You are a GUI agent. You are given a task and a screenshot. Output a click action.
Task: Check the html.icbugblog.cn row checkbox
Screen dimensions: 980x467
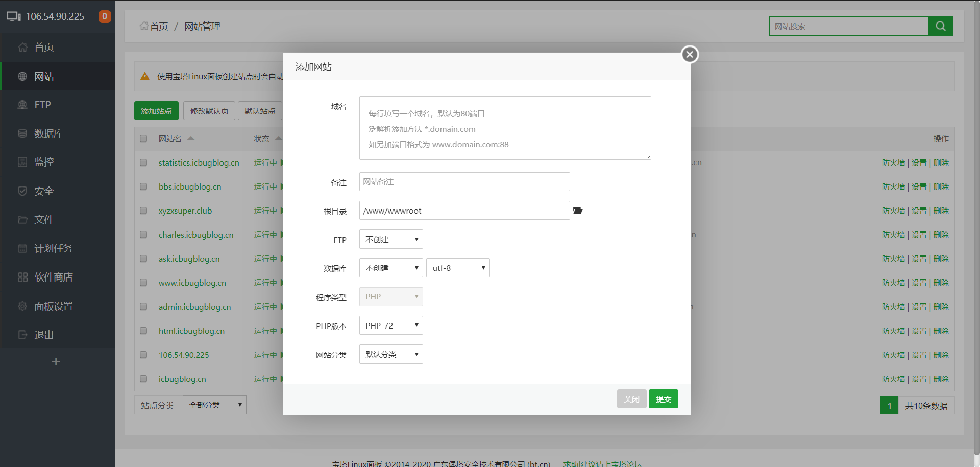(x=143, y=331)
